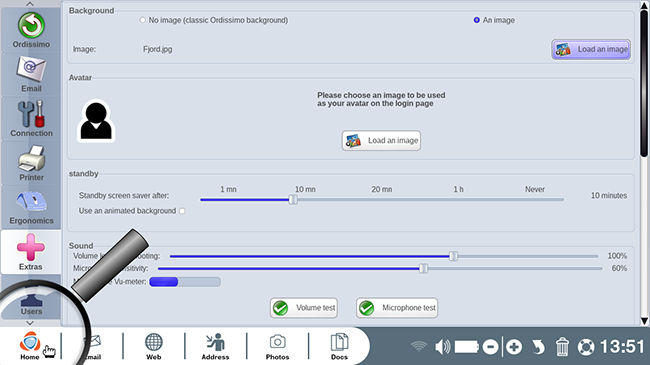
Task: Select the Extras section with pink plus
Action: (x=31, y=252)
